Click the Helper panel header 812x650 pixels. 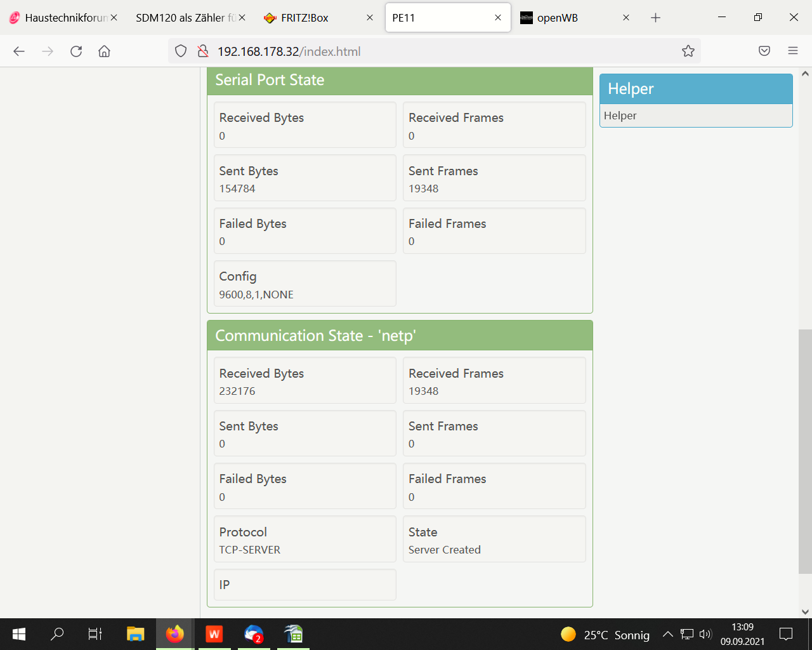pyautogui.click(x=696, y=89)
